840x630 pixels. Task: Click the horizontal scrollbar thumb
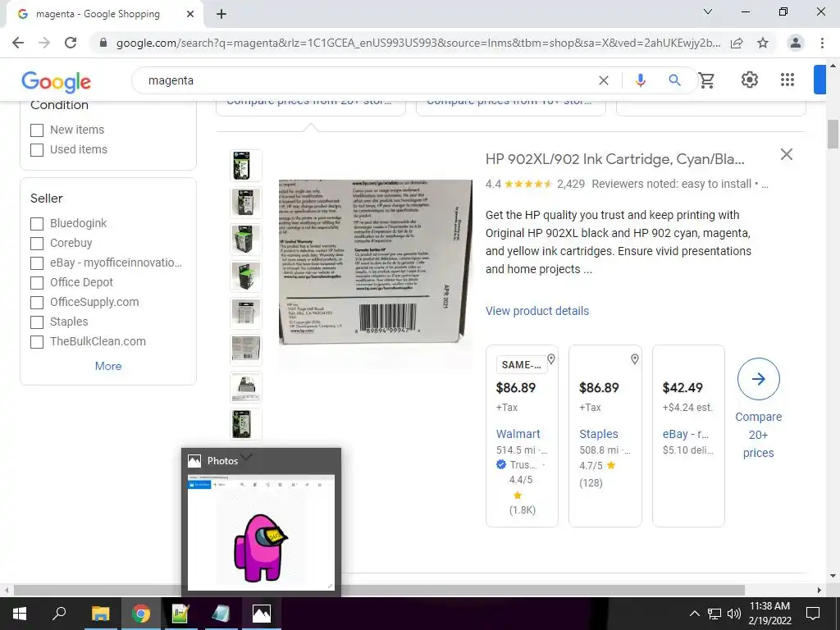(379, 590)
